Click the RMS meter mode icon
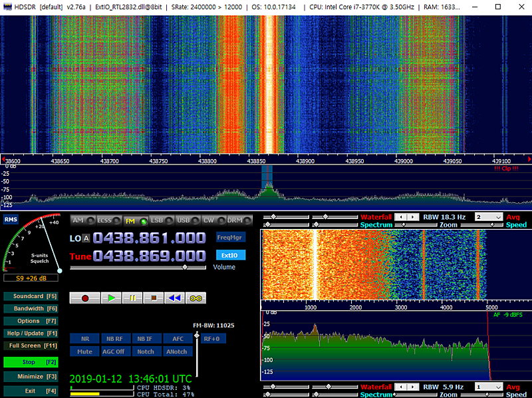532x398 pixels. pos(11,219)
